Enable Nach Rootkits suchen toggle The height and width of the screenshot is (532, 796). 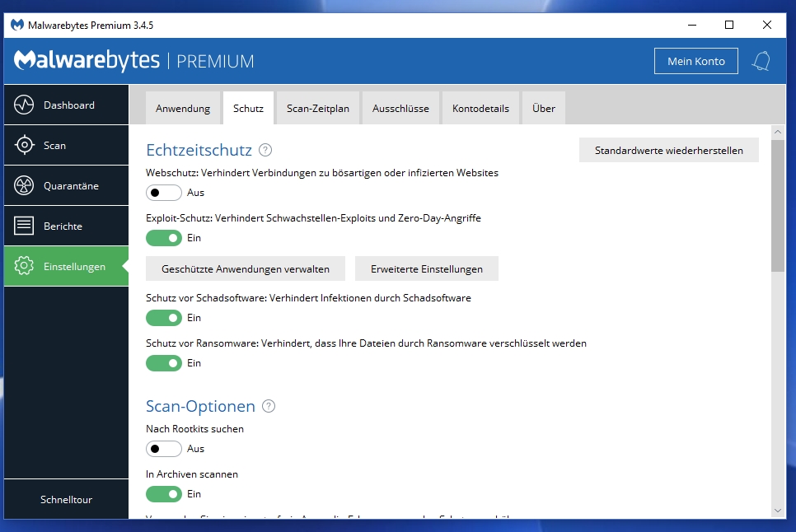163,449
